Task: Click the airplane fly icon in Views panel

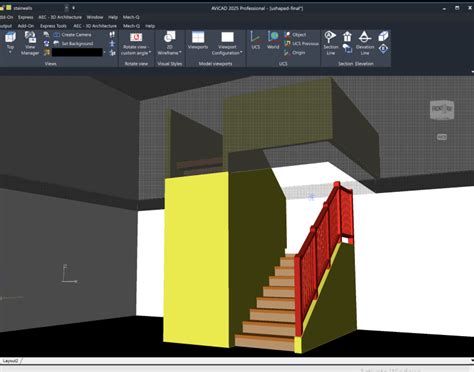Action: (112, 44)
